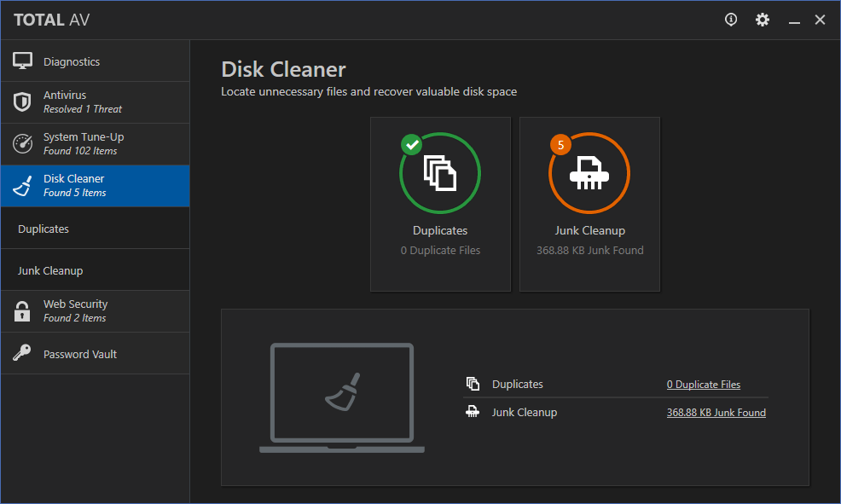Click the green checkmark badge on Duplicates

pyautogui.click(x=411, y=144)
